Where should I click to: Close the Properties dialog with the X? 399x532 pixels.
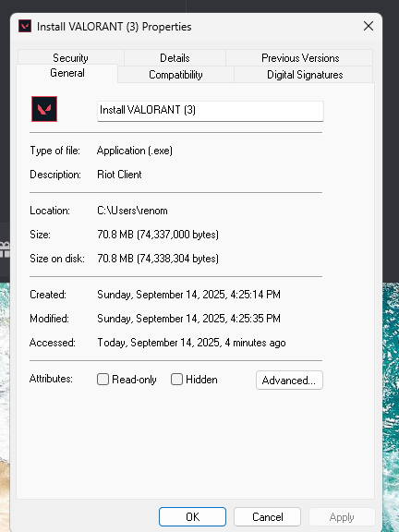click(369, 26)
